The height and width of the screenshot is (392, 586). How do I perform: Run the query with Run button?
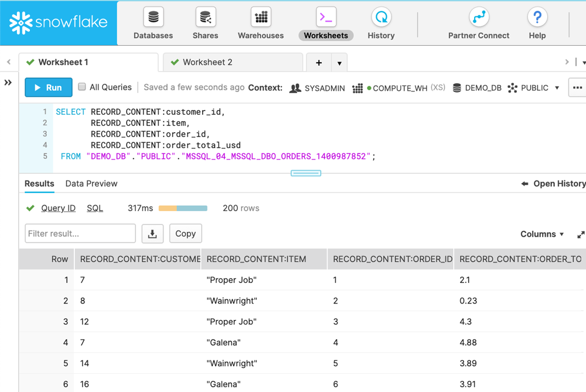(49, 87)
